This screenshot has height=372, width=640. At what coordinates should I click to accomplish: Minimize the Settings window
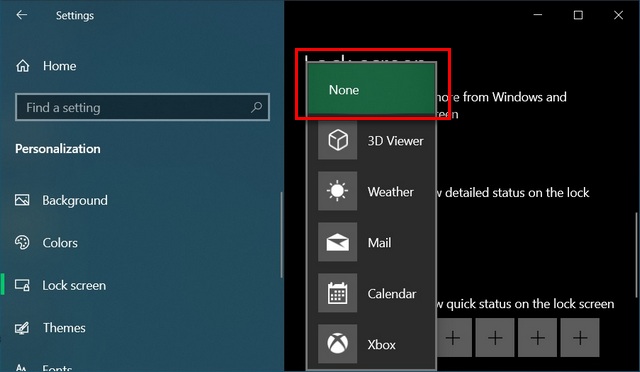[x=538, y=15]
